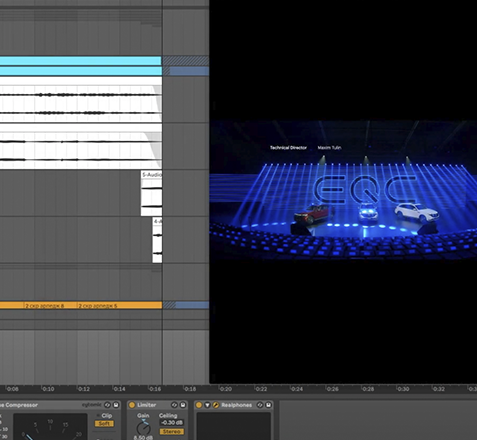Screen dimensions: 477x440
Task: Click the 0:14 time ruler mark
Action: coord(119,389)
